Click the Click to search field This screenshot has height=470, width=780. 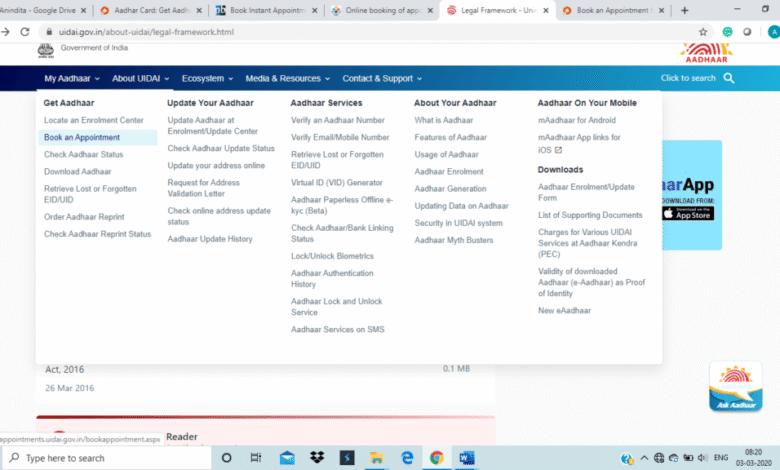pyautogui.click(x=688, y=78)
